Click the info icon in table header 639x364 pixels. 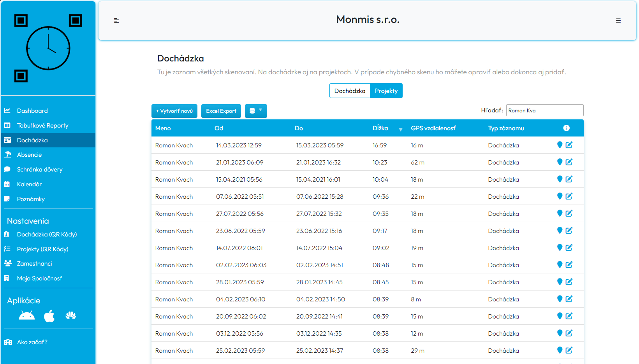tap(567, 128)
